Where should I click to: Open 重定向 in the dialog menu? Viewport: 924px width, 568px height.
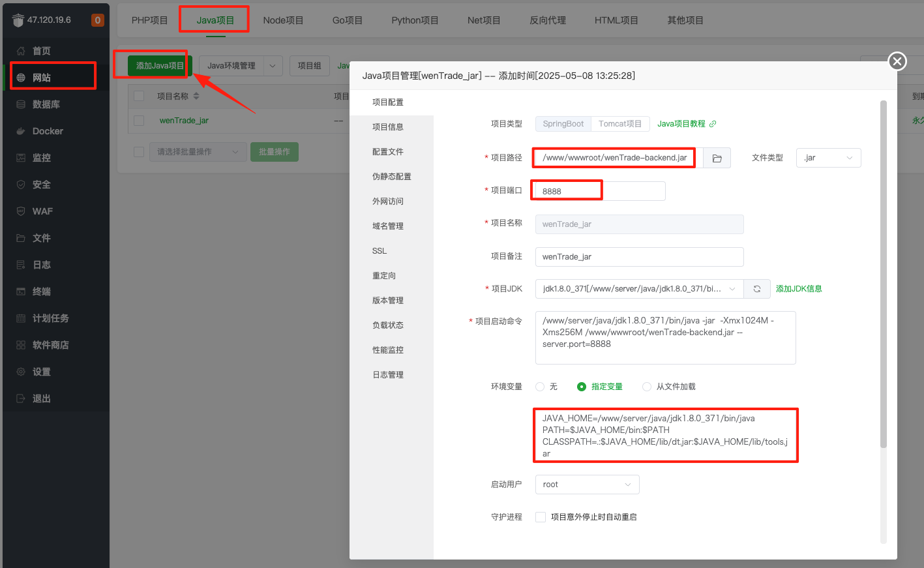pos(391,276)
